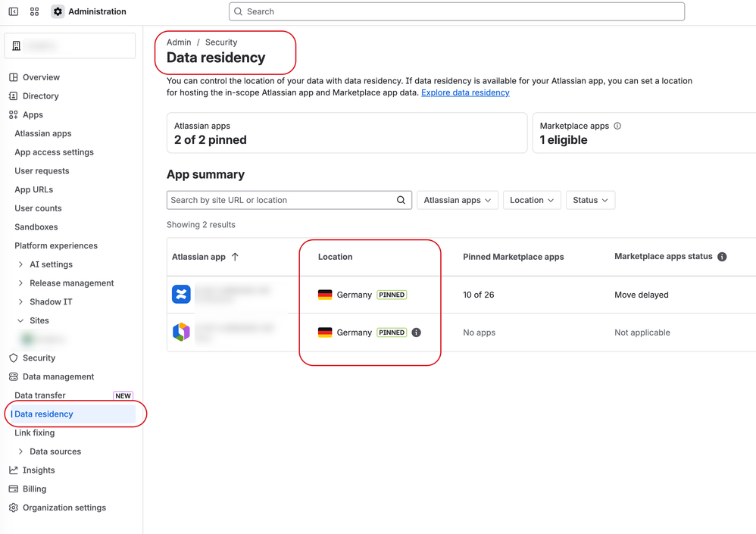Sort by Atlassian app column arrow
Screen dimensions: 756x534
(236, 257)
